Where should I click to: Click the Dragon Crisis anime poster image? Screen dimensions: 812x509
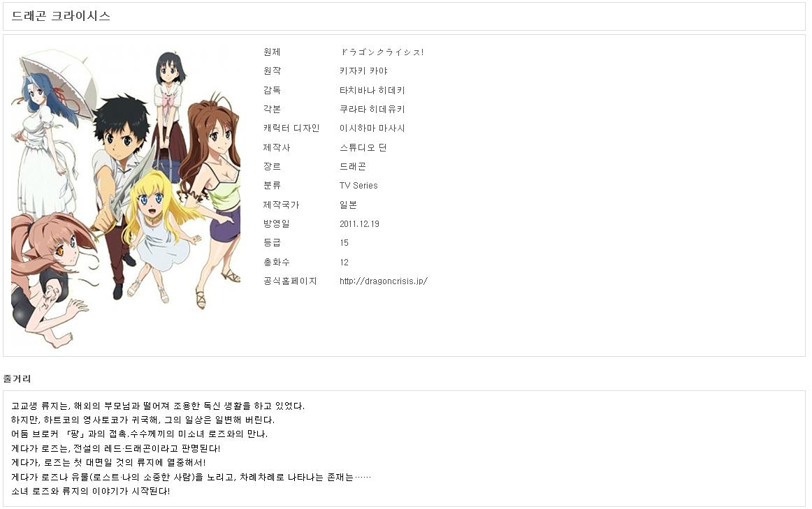pyautogui.click(x=126, y=196)
